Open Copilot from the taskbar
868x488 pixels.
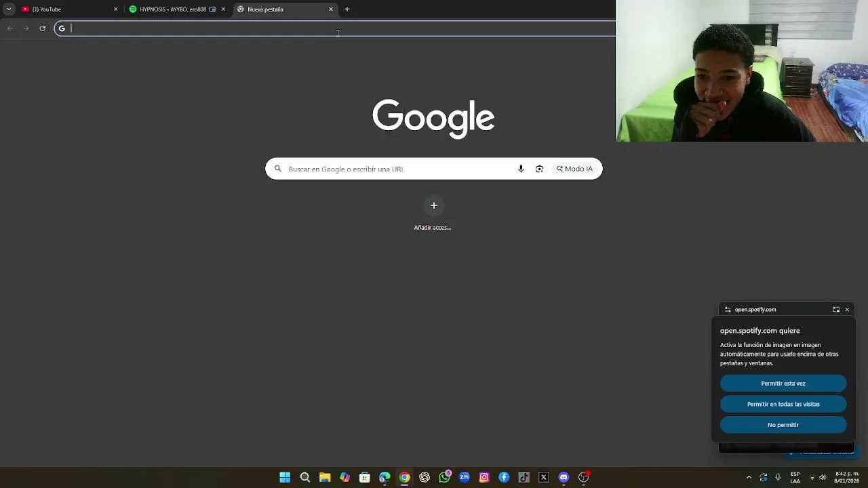coord(344,477)
